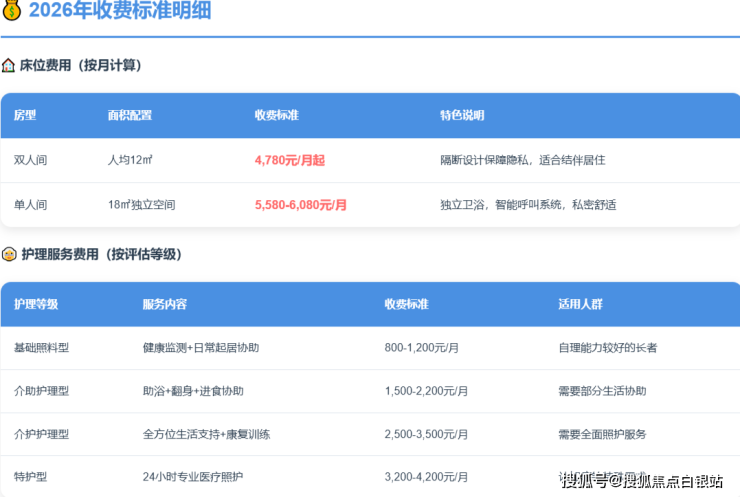Viewport: 740px width, 497px height.
Task: Click the 全方位生活支持+康复训练 service text
Action: point(207,434)
